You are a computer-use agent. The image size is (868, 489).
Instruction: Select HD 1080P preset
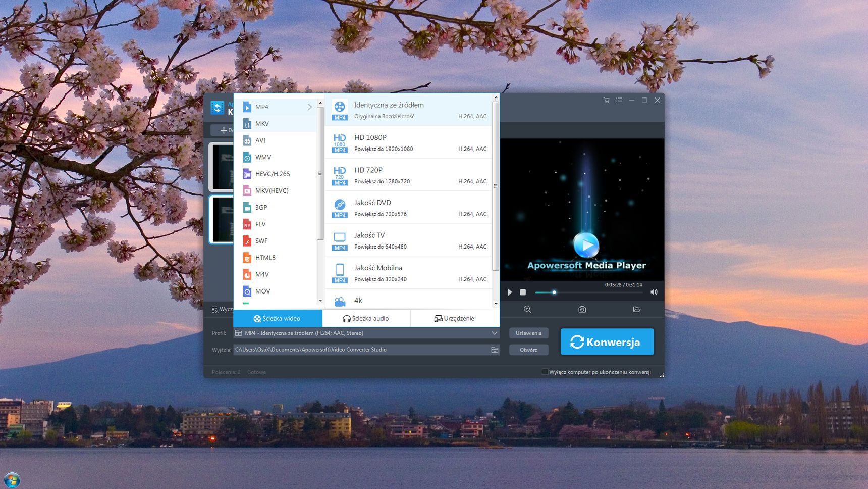pos(408,142)
